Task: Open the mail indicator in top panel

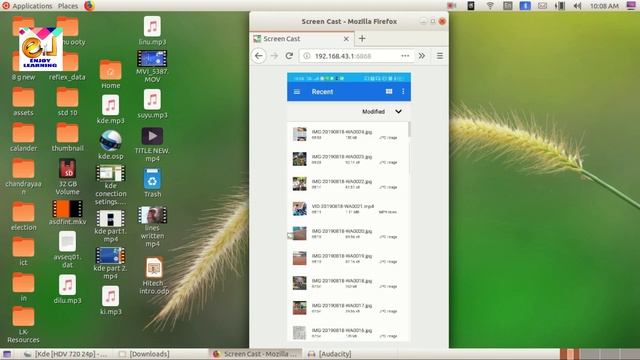Action: [542, 6]
